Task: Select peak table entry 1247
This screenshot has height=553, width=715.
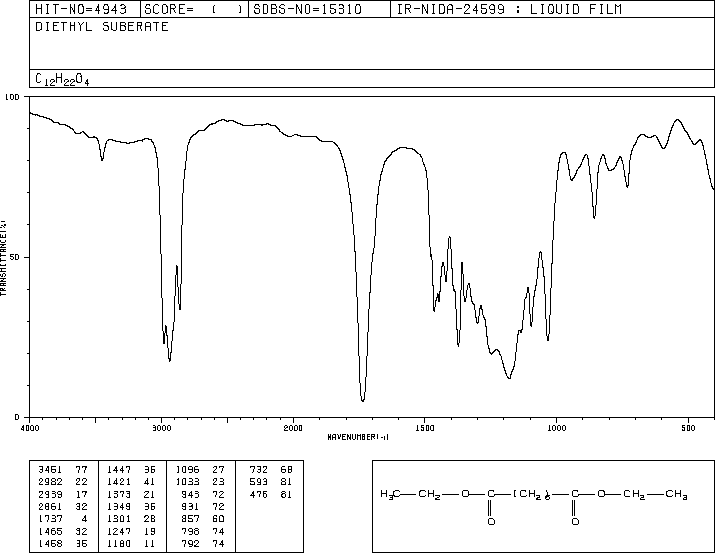Action: (x=119, y=531)
